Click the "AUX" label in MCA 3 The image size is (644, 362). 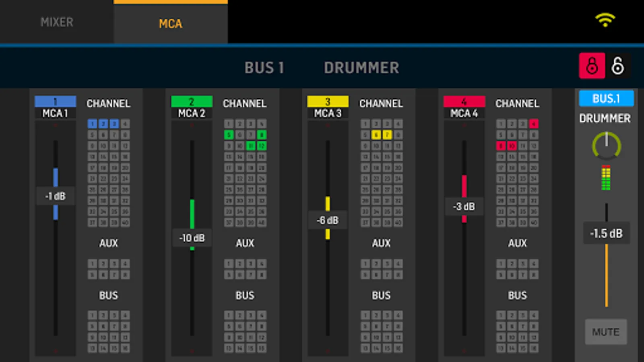point(381,243)
